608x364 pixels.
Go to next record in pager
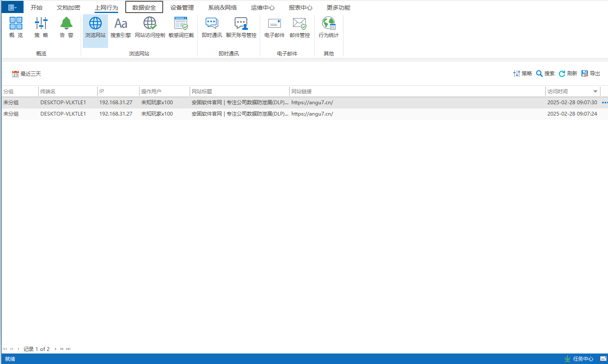click(x=56, y=349)
